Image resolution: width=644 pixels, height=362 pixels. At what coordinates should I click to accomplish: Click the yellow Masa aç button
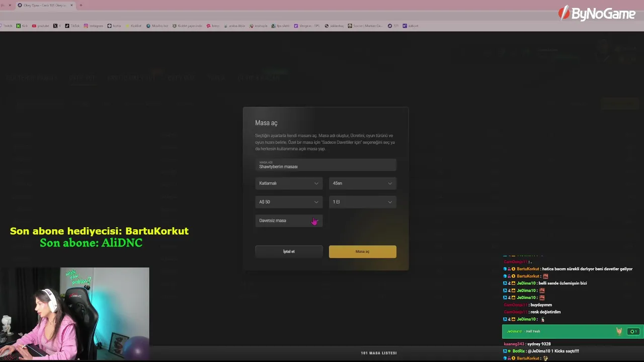coord(362,251)
